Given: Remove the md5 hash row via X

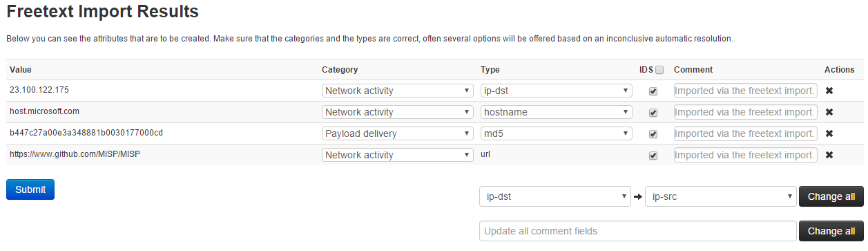Looking at the screenshot, I should 829,133.
